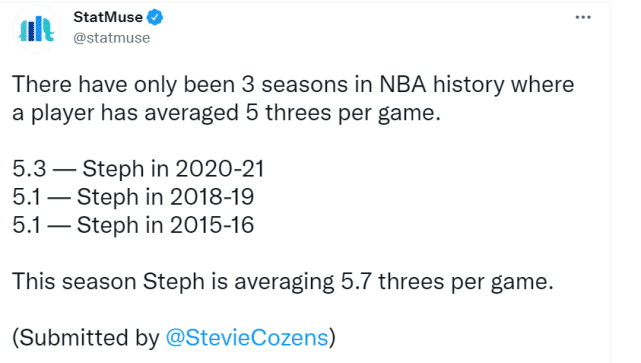
Task: Open the three-dot more options menu
Action: point(583,17)
